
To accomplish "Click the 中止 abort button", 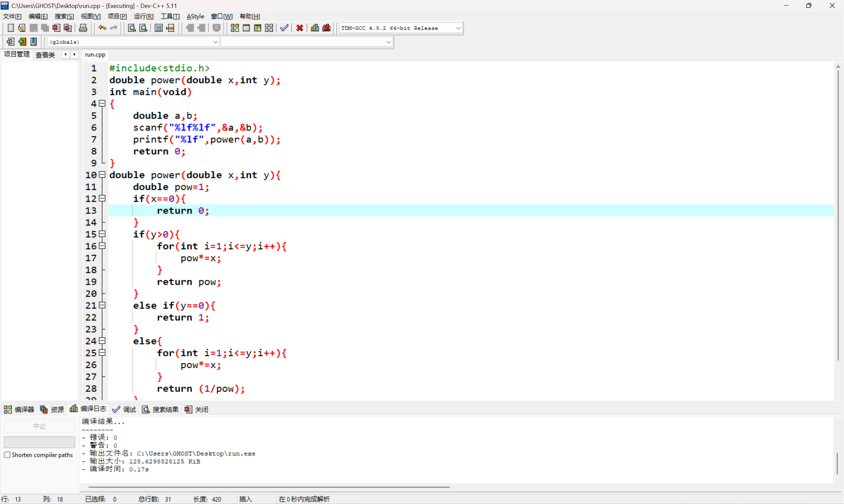I will [40, 426].
